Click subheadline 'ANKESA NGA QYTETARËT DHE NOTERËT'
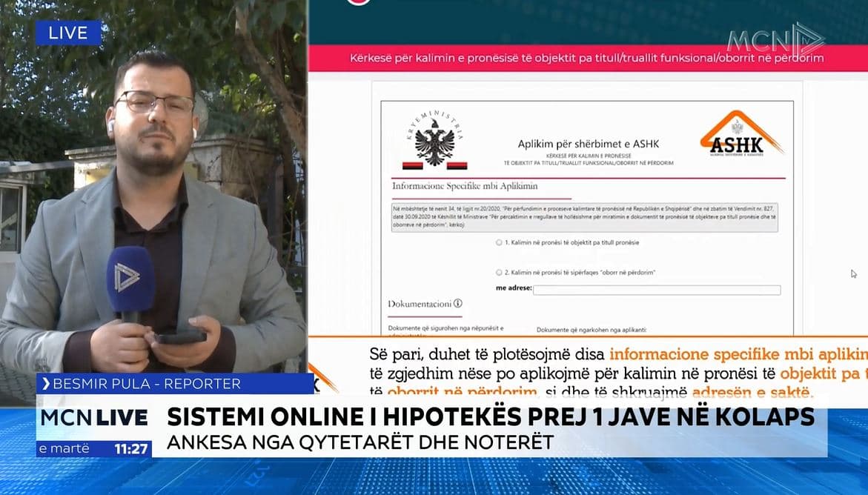Image resolution: width=868 pixels, height=495 pixels. 360,442
